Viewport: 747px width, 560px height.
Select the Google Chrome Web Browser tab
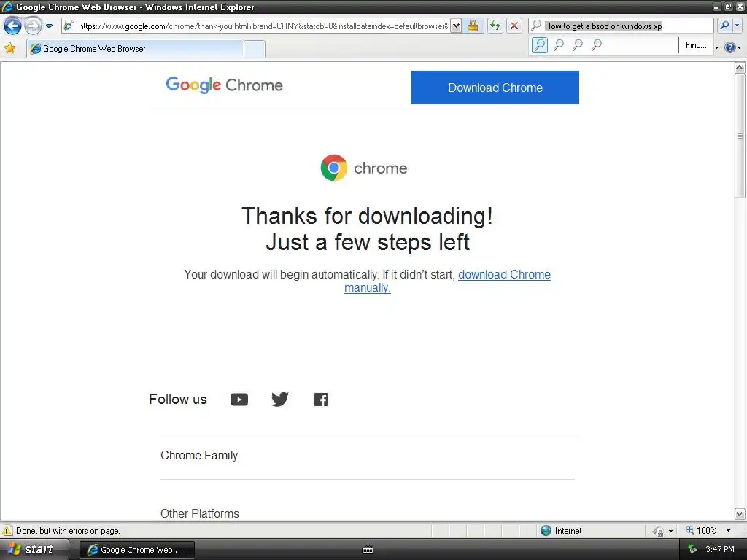(135, 49)
